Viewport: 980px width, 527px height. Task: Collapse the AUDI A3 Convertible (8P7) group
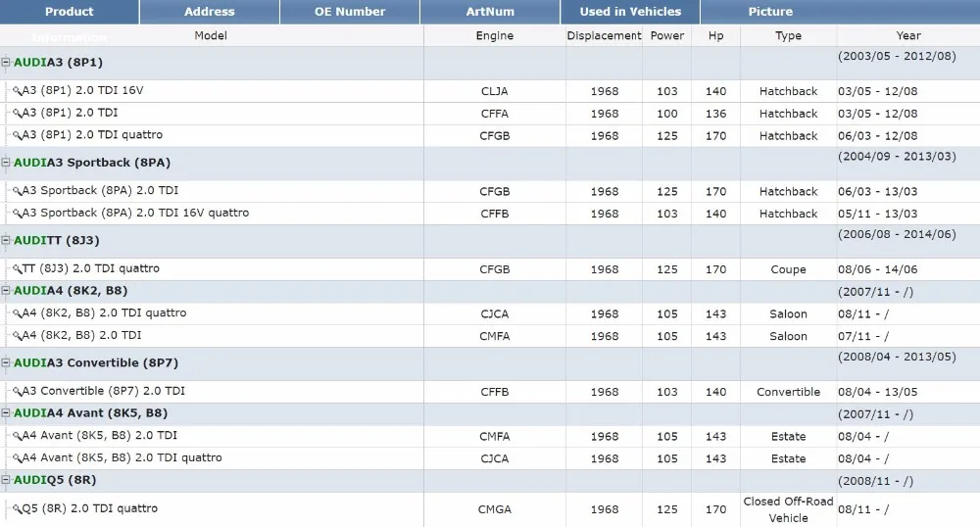point(6,362)
